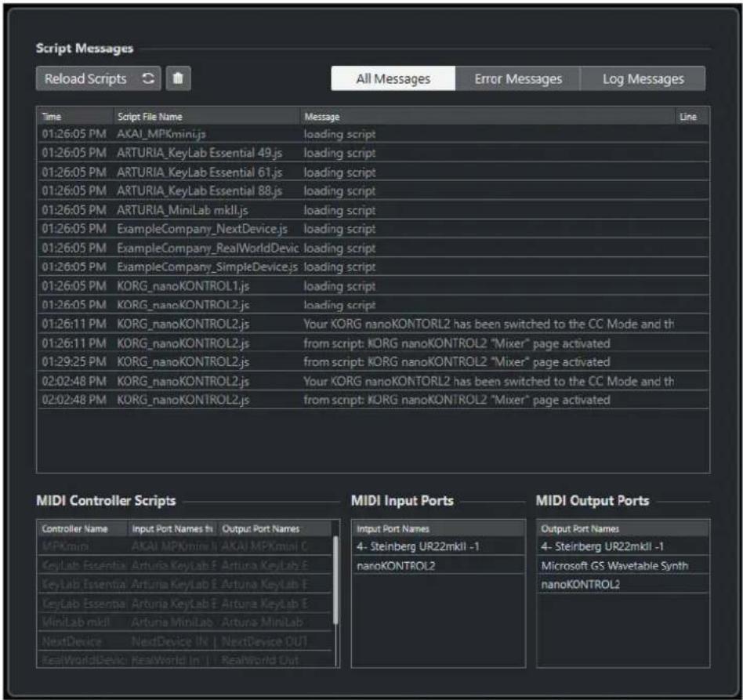Click the trash icon to clear messages

(x=178, y=78)
